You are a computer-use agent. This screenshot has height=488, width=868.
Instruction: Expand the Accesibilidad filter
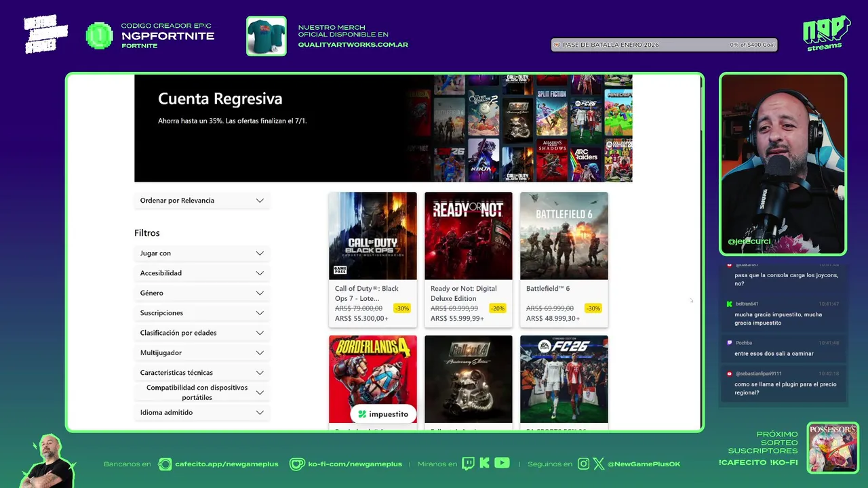(x=202, y=273)
